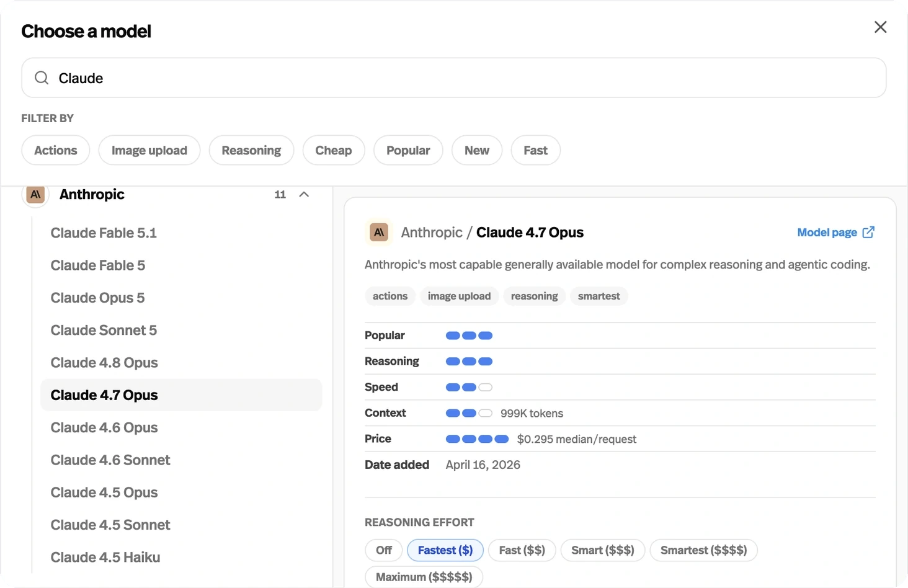The width and height of the screenshot is (908, 588).
Task: Click the Anthropic logo in the provider list header
Action: (x=35, y=195)
